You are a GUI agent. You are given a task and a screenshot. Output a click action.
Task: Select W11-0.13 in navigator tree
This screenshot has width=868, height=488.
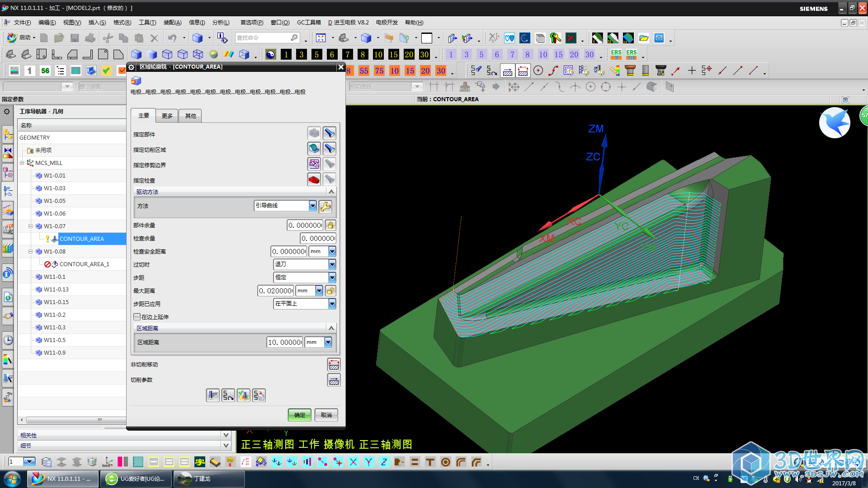(56, 289)
